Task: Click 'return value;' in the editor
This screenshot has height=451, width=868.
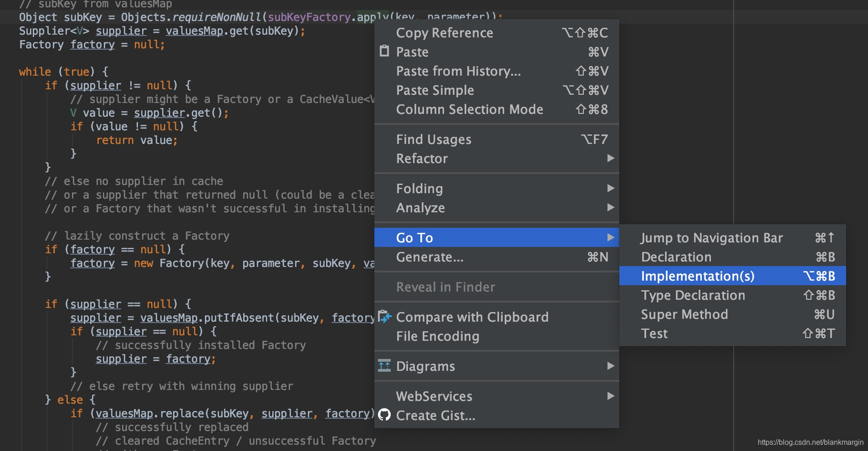Action: [x=137, y=140]
